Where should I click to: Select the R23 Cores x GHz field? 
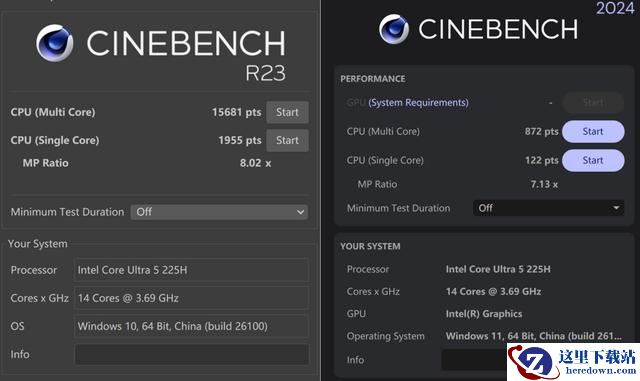click(x=191, y=298)
